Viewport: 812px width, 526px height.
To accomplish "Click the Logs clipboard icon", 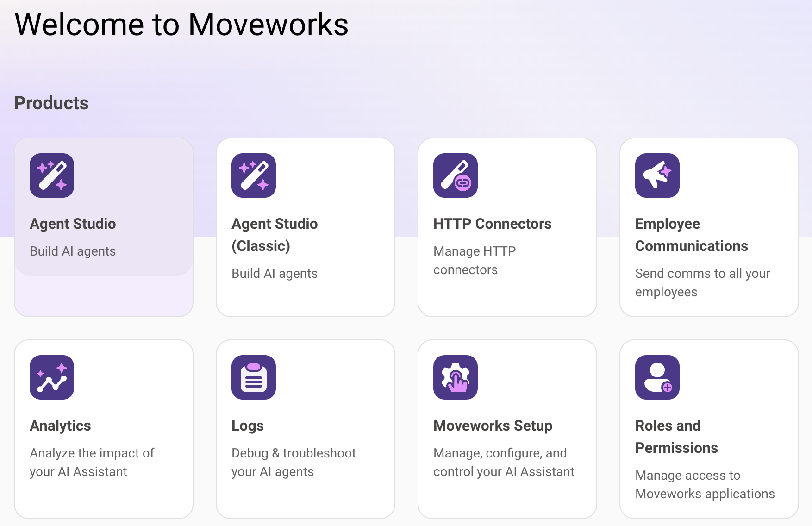I will coord(254,377).
